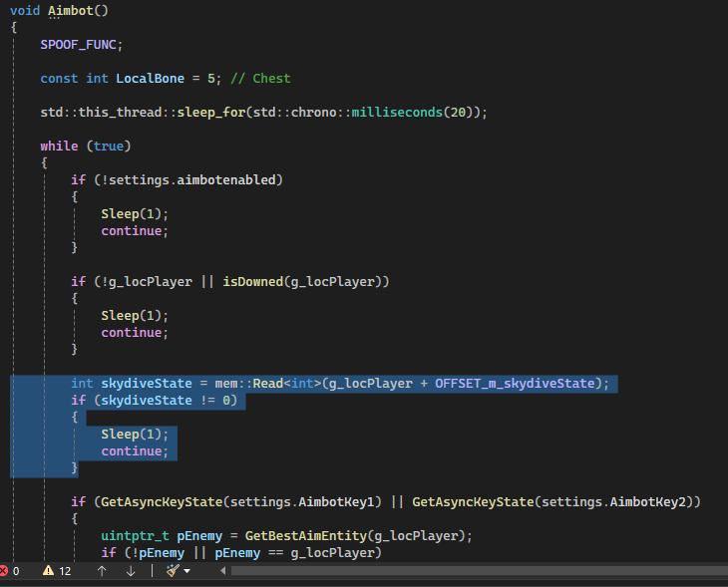Click the chrono namespace text
The height and width of the screenshot is (587, 728).
click(x=313, y=113)
